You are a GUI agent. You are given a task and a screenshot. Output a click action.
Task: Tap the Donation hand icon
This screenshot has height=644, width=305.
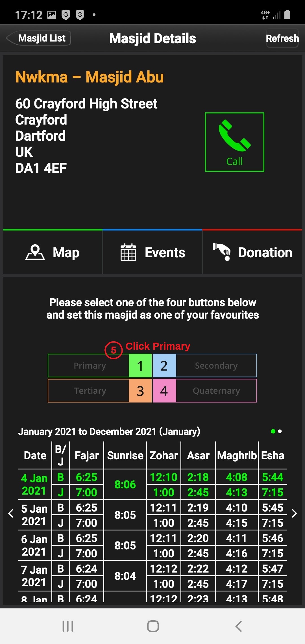[222, 252]
